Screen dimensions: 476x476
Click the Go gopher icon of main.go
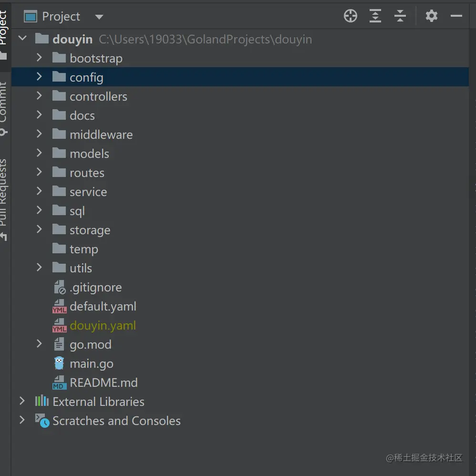point(59,363)
